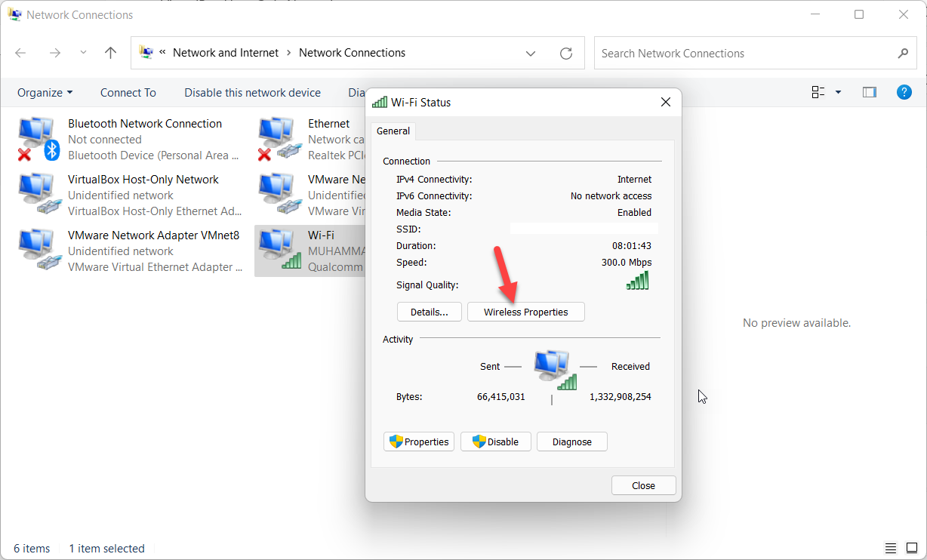Click the Search Network Connections field
Image resolution: width=927 pixels, height=560 pixels.
[x=744, y=54]
